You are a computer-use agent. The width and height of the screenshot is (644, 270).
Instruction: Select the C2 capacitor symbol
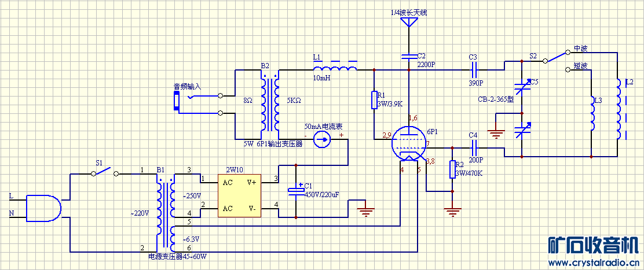(x=409, y=56)
